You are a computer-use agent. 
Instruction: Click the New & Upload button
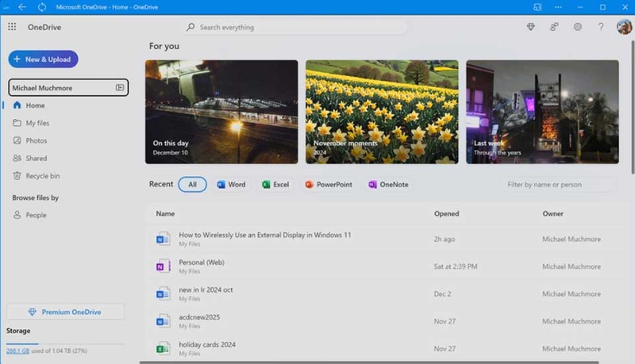click(44, 59)
